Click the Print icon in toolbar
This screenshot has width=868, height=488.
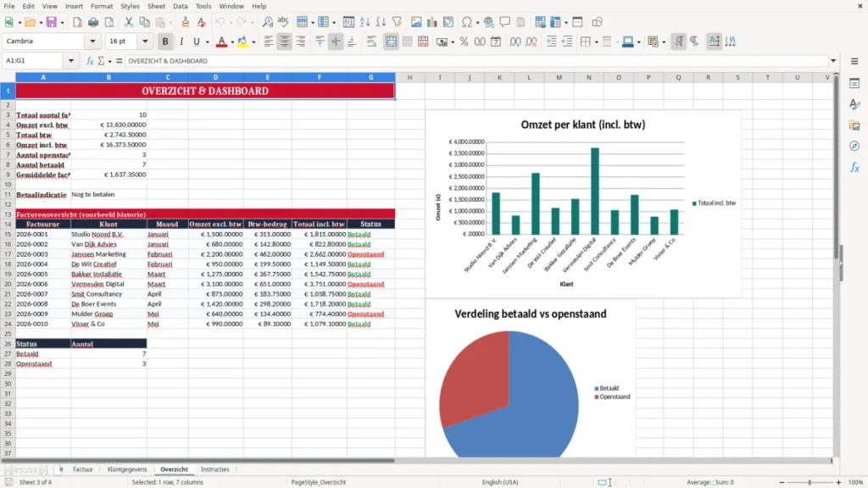(93, 22)
